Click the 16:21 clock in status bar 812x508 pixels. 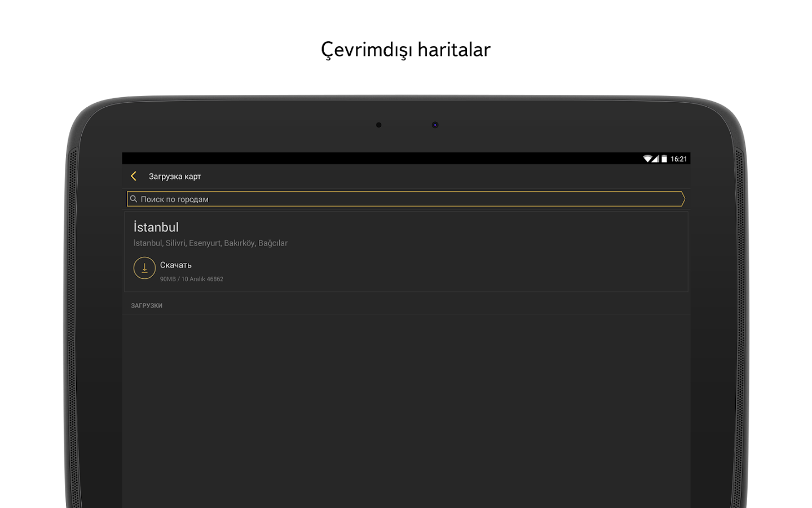click(679, 159)
